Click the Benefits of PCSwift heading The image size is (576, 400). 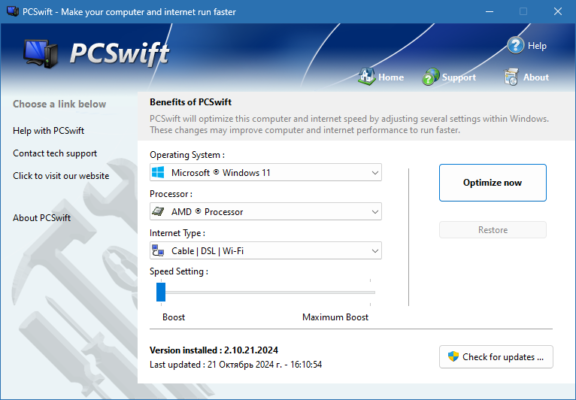pyautogui.click(x=190, y=102)
